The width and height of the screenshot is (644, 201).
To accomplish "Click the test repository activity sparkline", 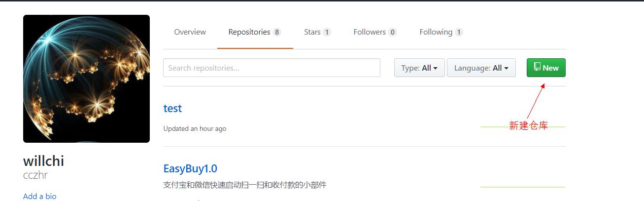I will pyautogui.click(x=523, y=127).
